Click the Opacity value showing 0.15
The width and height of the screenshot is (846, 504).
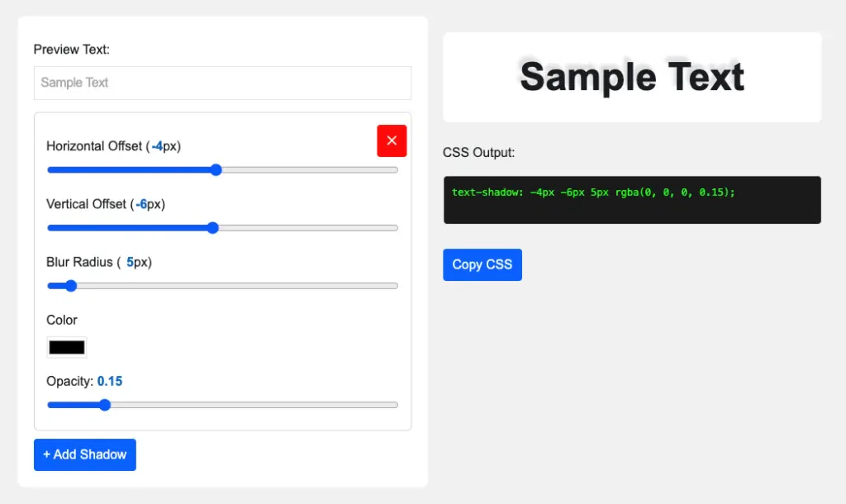tap(110, 381)
